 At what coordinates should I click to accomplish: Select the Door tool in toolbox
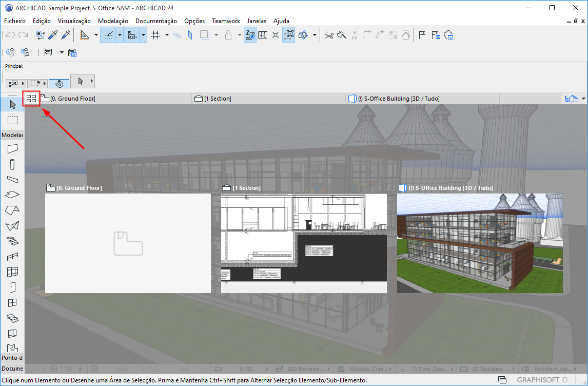coord(12,287)
